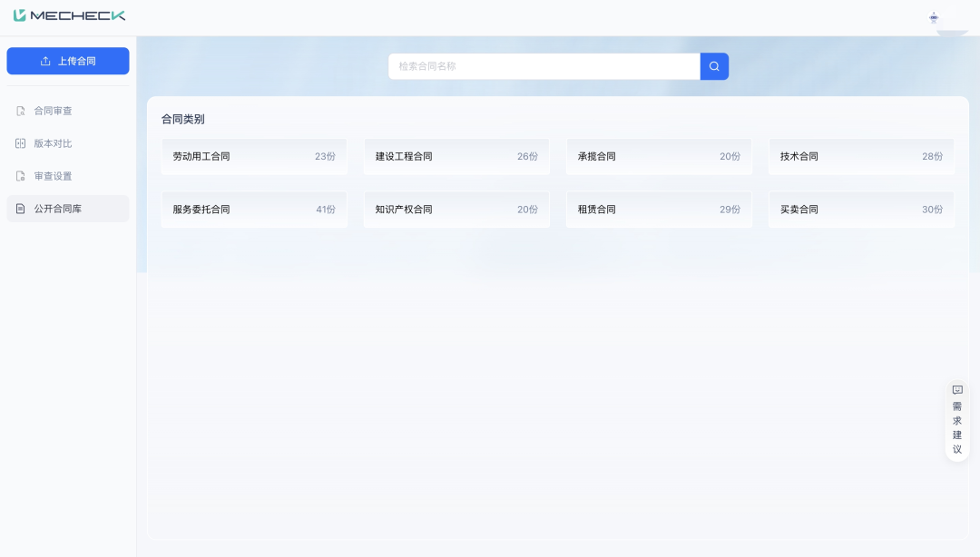980x557 pixels.
Task: Open the 买卖合同 category with 30份
Action: click(x=861, y=210)
